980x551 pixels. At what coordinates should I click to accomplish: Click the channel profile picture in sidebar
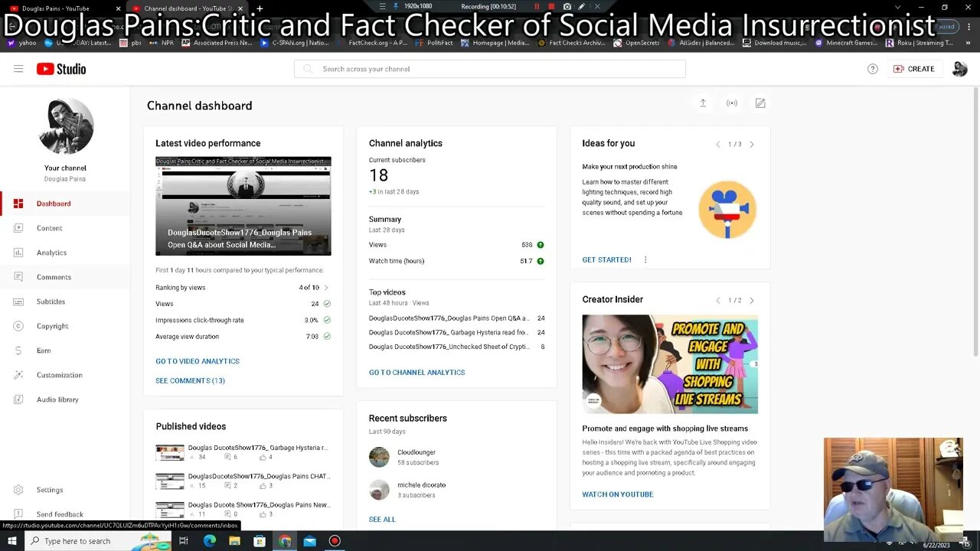pos(65,126)
